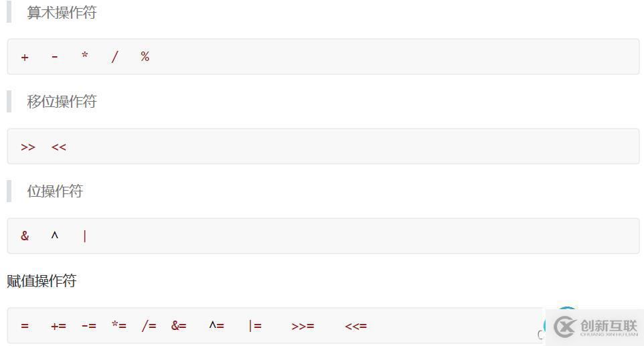644x346 pixels.
Task: Select the plus sign in the arithmetic block
Action: [x=25, y=58]
